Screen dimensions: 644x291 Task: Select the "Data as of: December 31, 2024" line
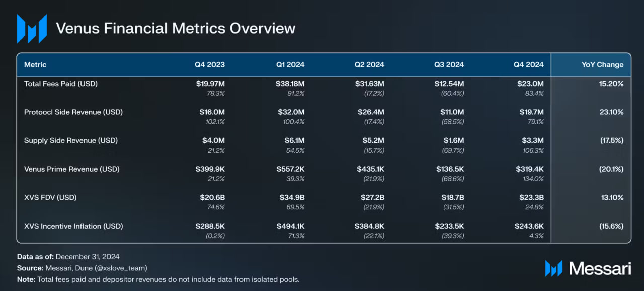click(68, 257)
